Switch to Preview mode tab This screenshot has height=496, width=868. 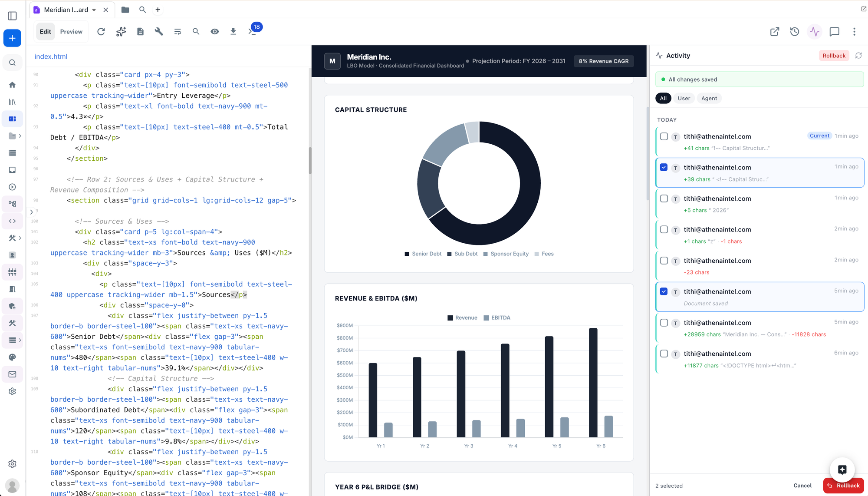coord(71,31)
